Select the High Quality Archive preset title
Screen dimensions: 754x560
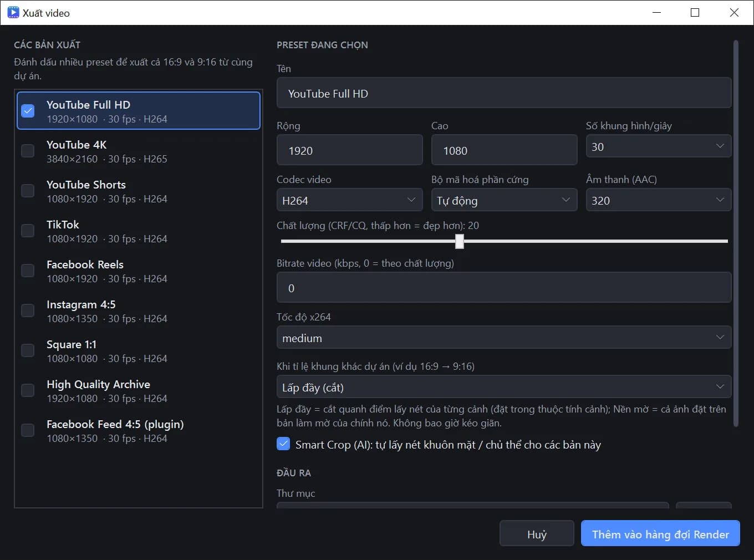[x=98, y=384]
